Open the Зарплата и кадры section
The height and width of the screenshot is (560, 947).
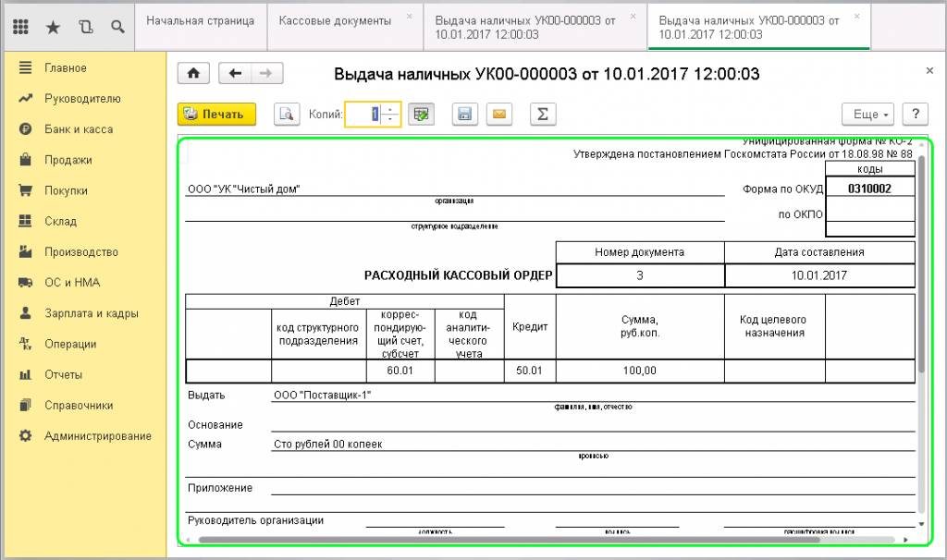pos(92,313)
